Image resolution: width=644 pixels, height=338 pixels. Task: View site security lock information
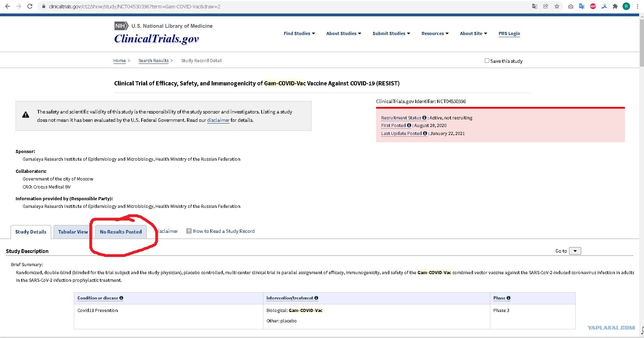44,6
